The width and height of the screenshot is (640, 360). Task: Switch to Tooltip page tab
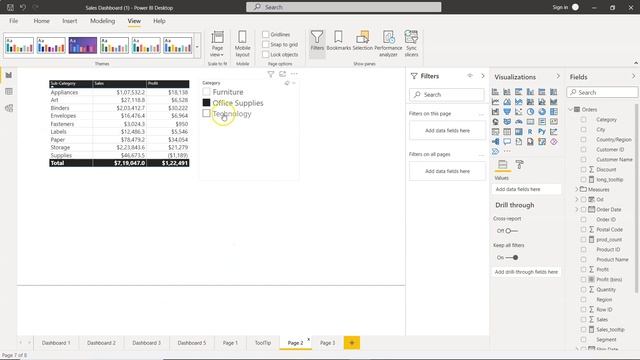pos(263,343)
